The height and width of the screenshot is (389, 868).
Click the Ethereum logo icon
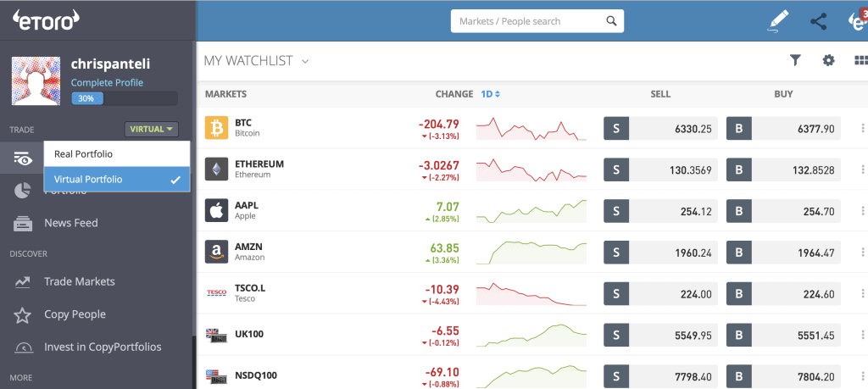tap(216, 169)
